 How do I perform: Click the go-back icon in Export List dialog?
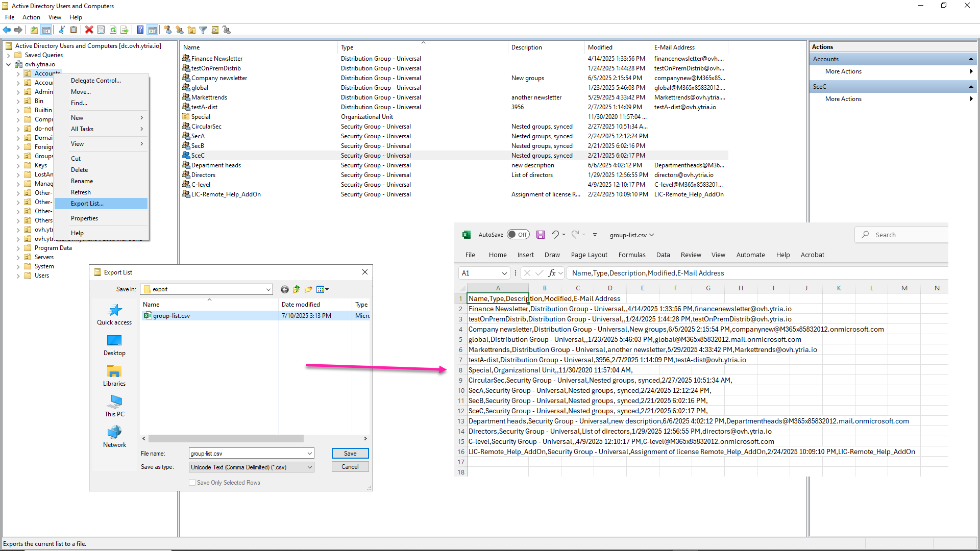(x=284, y=289)
